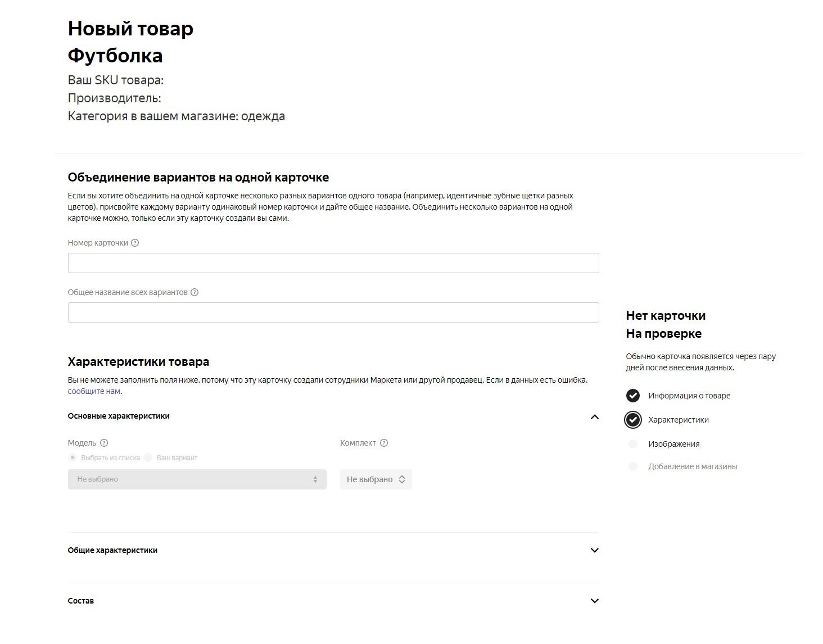Click help icon next to Номер карточки
The width and height of the screenshot is (823, 644).
point(135,243)
